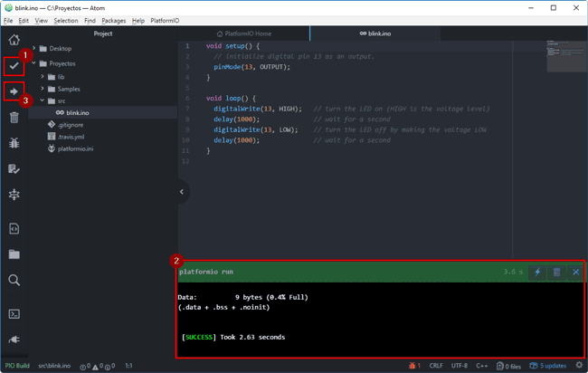Screen dimensions: 588x373
Task: Select the lib folder
Action: tap(61, 77)
